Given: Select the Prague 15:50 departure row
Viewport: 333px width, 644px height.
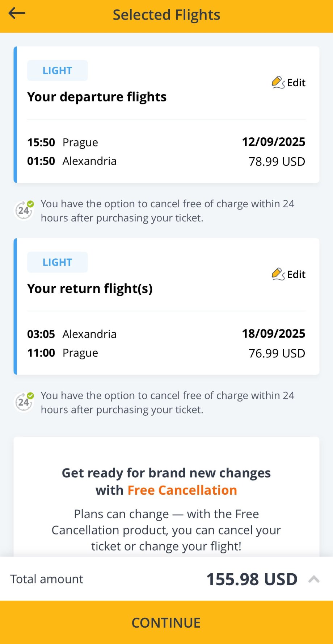Looking at the screenshot, I should point(63,142).
